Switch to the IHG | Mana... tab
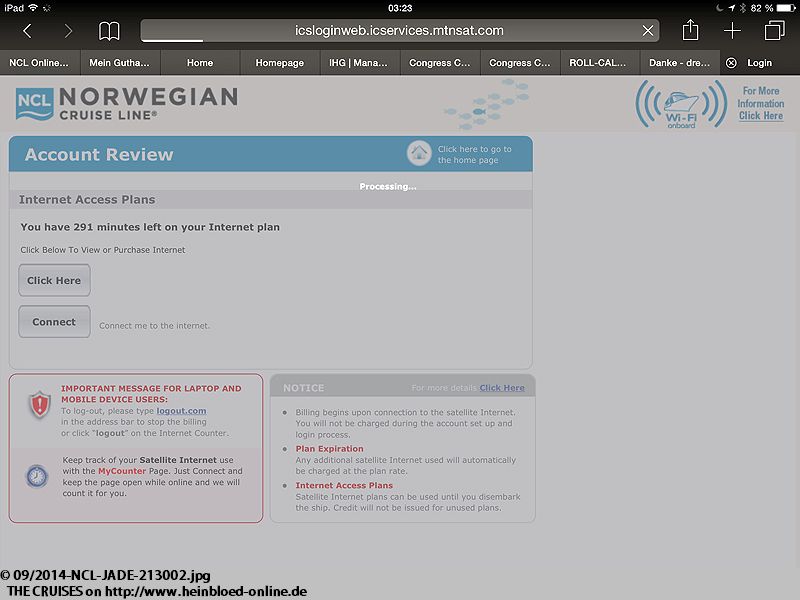This screenshot has width=800, height=600. tap(360, 63)
